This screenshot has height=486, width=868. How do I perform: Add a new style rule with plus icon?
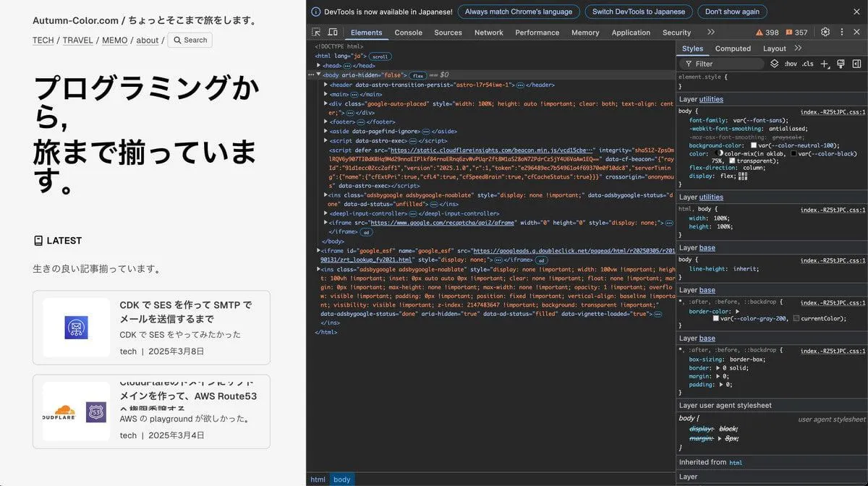coord(825,64)
